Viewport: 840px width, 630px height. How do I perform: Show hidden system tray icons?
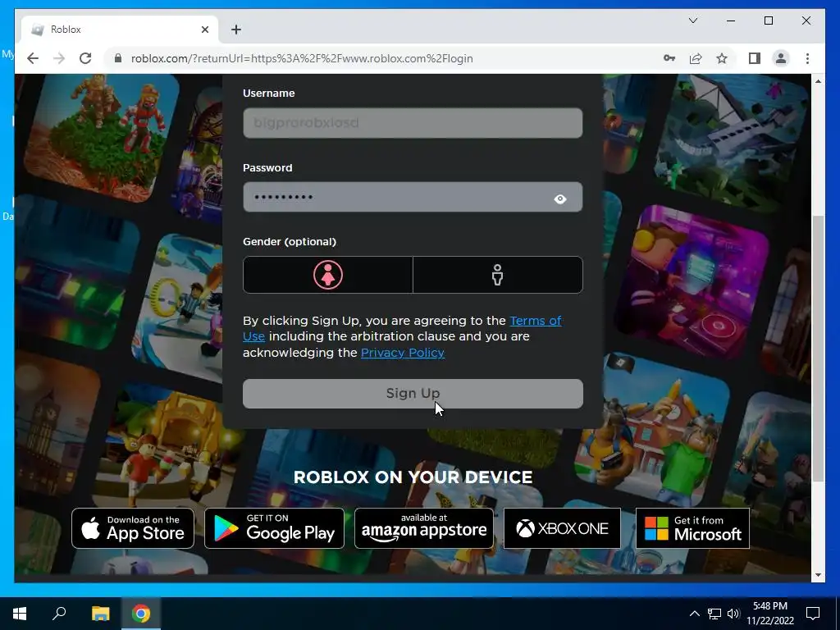pyautogui.click(x=694, y=614)
